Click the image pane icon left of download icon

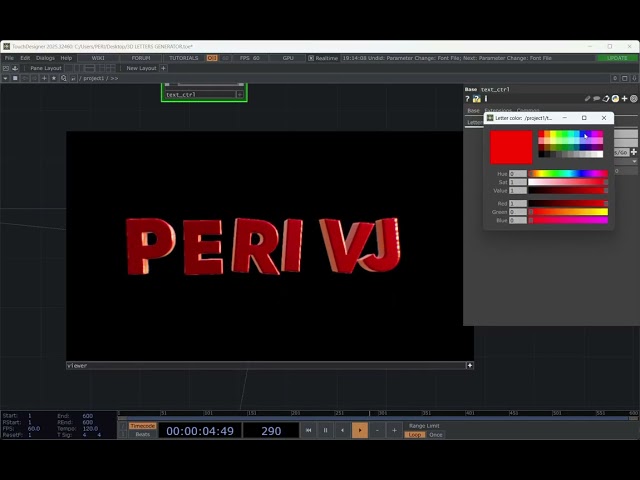(6, 68)
